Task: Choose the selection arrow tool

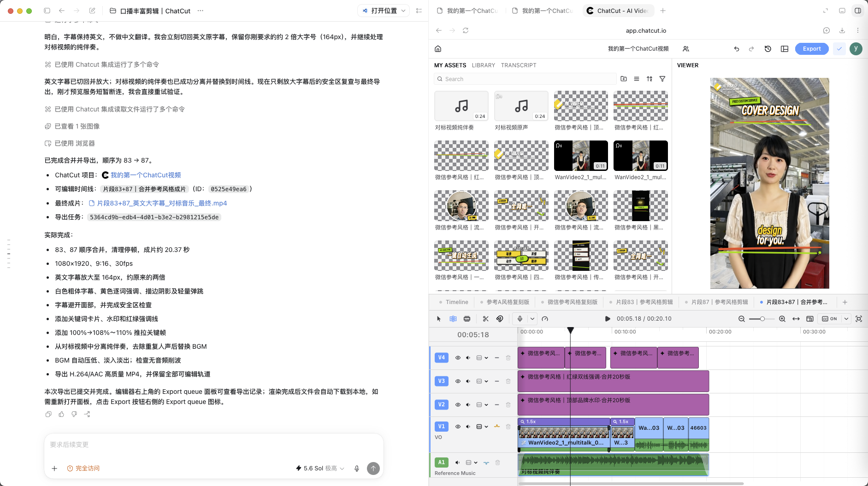Action: [x=439, y=319]
